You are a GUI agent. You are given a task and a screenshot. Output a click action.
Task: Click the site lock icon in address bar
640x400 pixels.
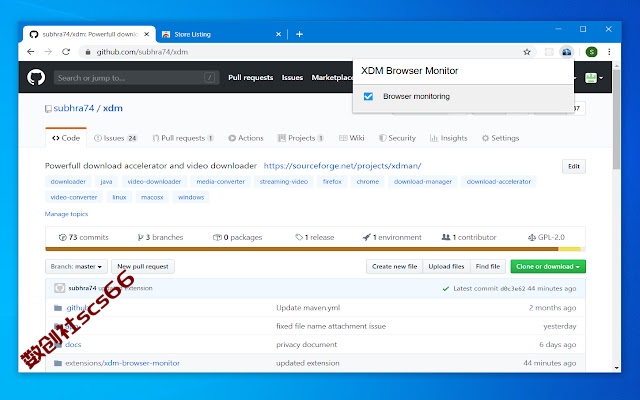[x=87, y=52]
